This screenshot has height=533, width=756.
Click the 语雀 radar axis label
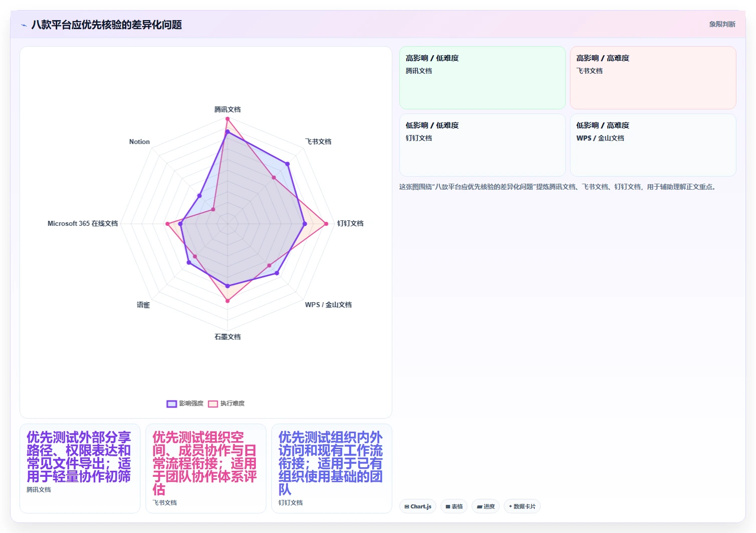(x=143, y=305)
